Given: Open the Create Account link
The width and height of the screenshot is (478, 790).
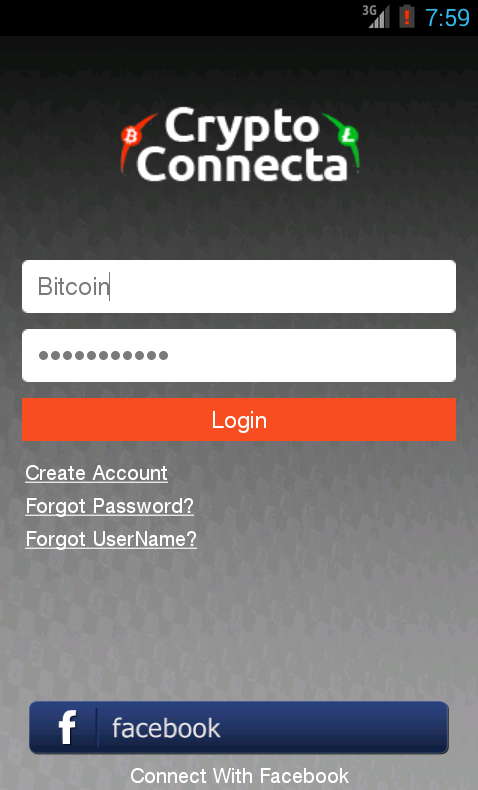Looking at the screenshot, I should (x=96, y=473).
